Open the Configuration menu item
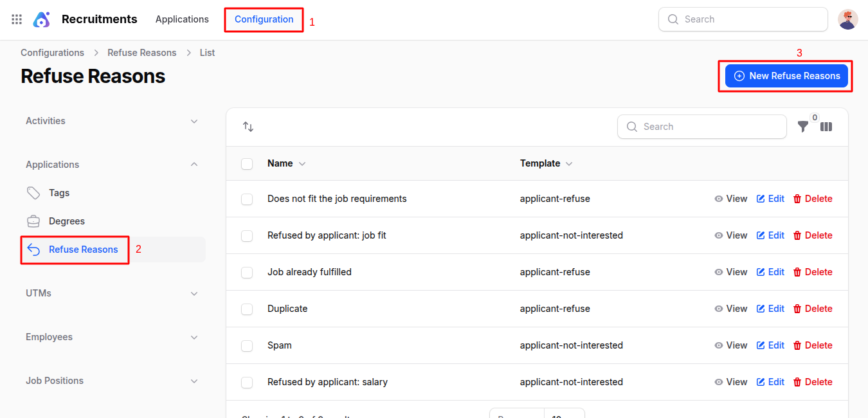Image resolution: width=868 pixels, height=418 pixels. 264,19
